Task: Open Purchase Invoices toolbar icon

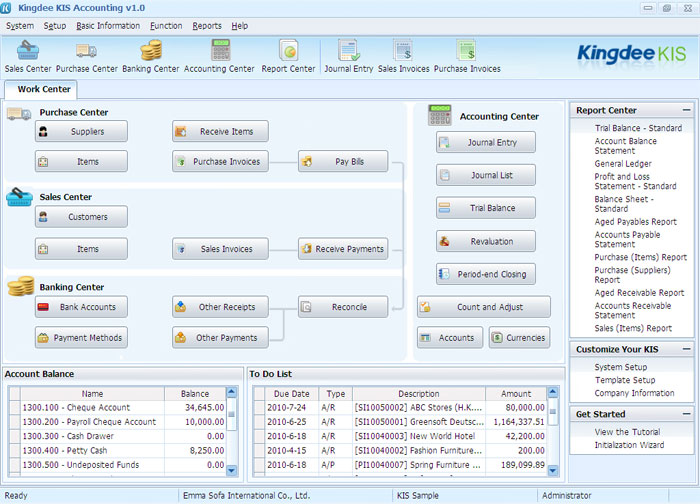Action: point(467,56)
